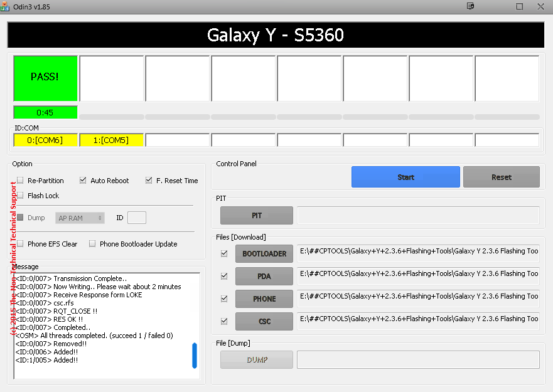Uncheck the PHONE file checkbox
Screen dimensions: 553x392
click(224, 299)
